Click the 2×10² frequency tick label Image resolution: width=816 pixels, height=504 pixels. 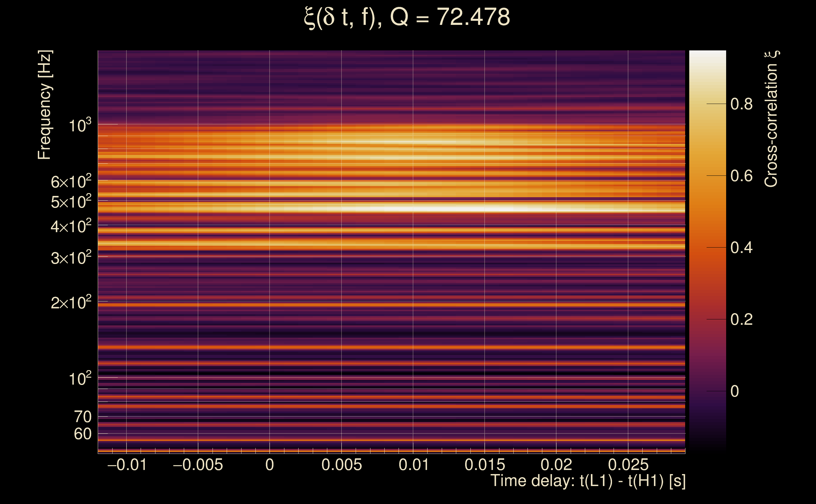click(71, 303)
